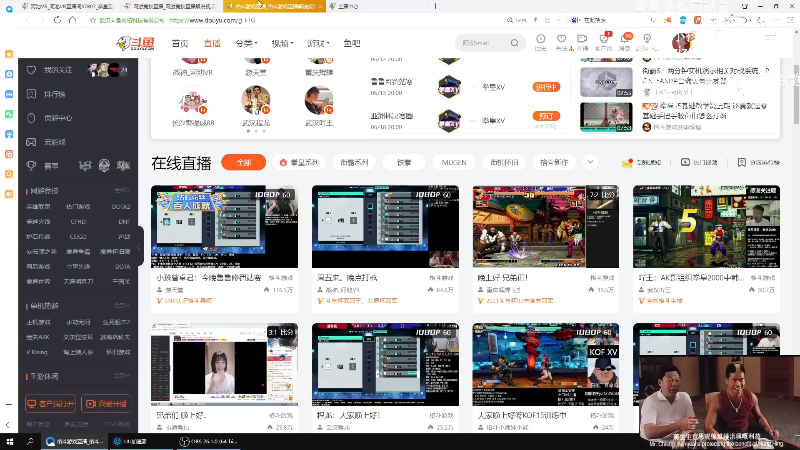Open 我的关注 heart icon in sidebar

pyautogui.click(x=31, y=70)
